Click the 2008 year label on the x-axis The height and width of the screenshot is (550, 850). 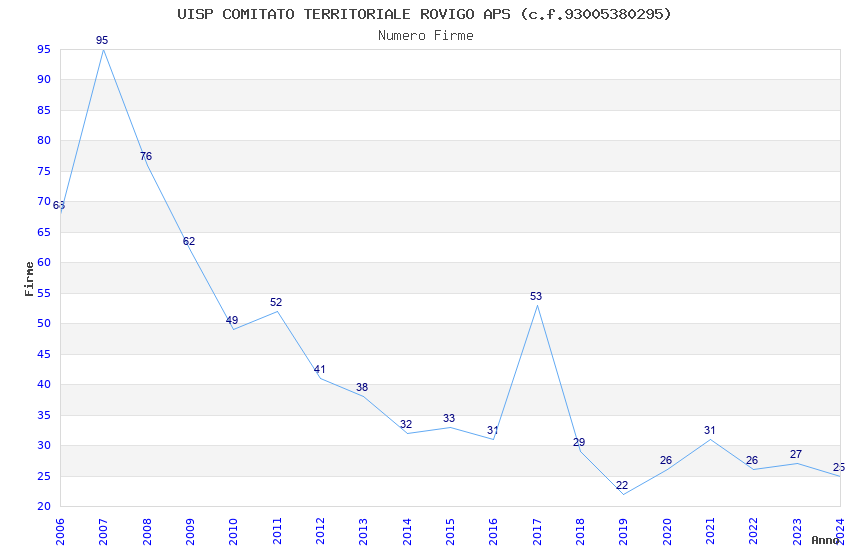(x=146, y=532)
